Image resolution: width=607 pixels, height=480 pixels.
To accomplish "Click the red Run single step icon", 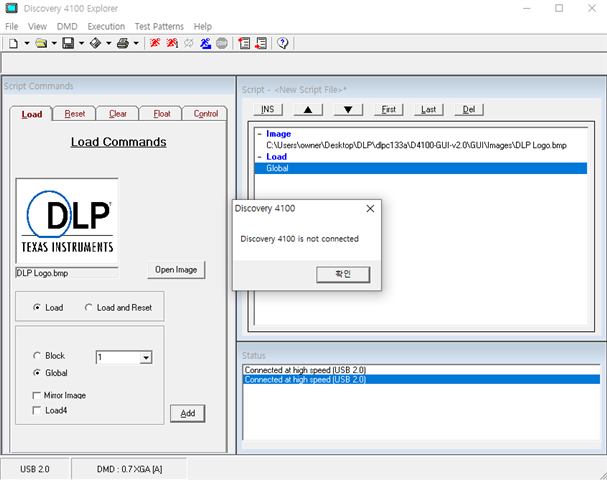I will point(172,43).
